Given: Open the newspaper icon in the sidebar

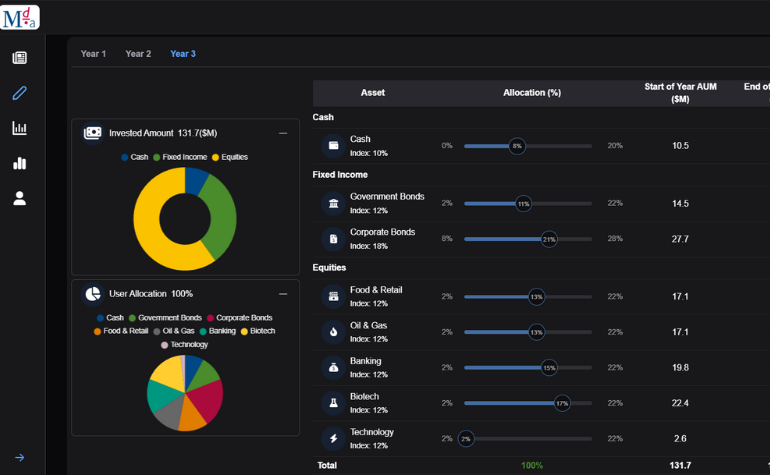Looking at the screenshot, I should click(19, 58).
